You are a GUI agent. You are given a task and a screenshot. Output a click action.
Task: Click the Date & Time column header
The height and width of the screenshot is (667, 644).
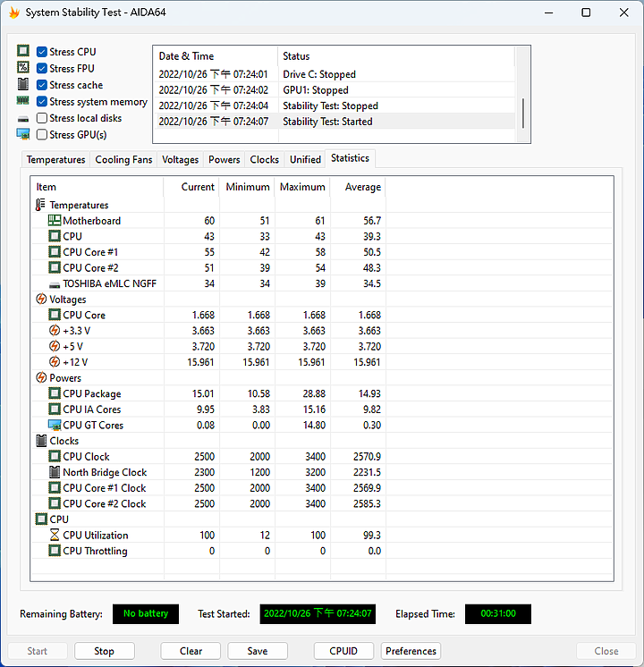pos(216,56)
